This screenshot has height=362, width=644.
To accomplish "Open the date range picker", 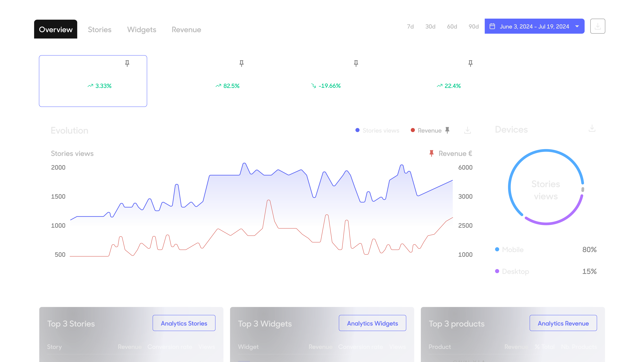I will click(535, 26).
